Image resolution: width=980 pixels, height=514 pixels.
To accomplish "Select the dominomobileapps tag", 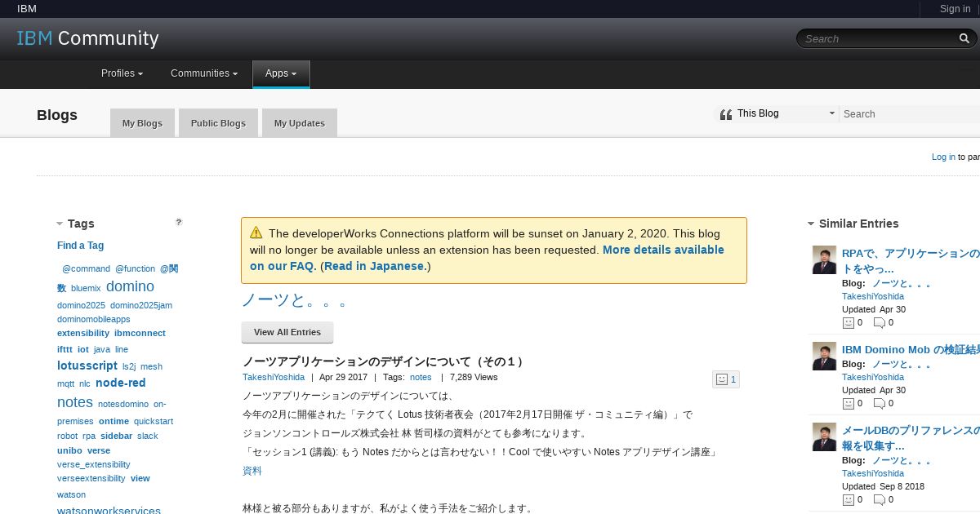I will pos(94,319).
